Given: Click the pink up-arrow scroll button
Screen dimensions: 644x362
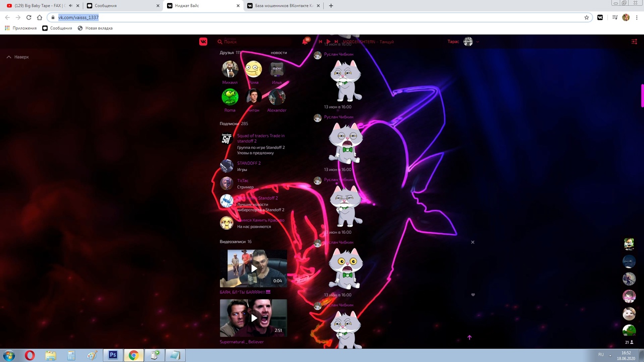Looking at the screenshot, I should (x=469, y=337).
